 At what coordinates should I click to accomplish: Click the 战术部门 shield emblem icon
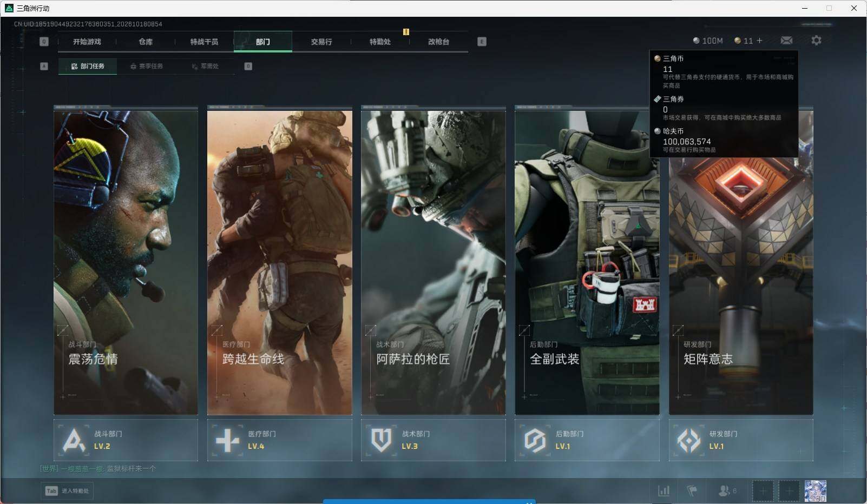[381, 440]
